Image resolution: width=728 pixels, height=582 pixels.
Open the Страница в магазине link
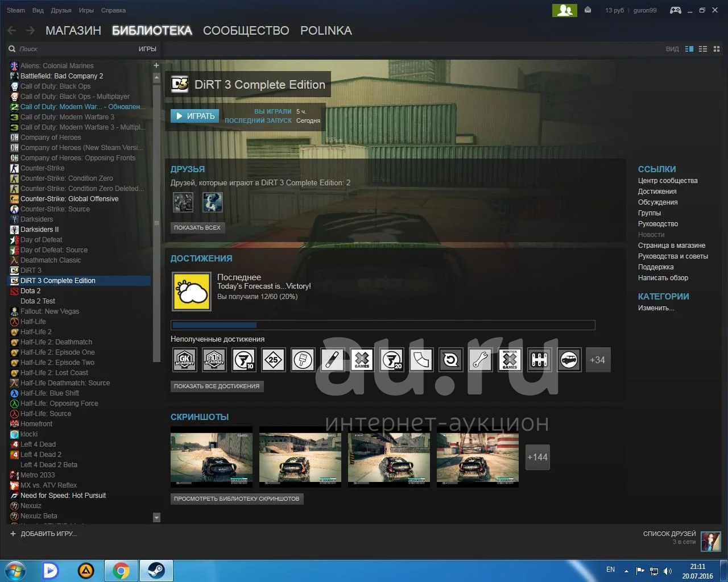tap(672, 246)
